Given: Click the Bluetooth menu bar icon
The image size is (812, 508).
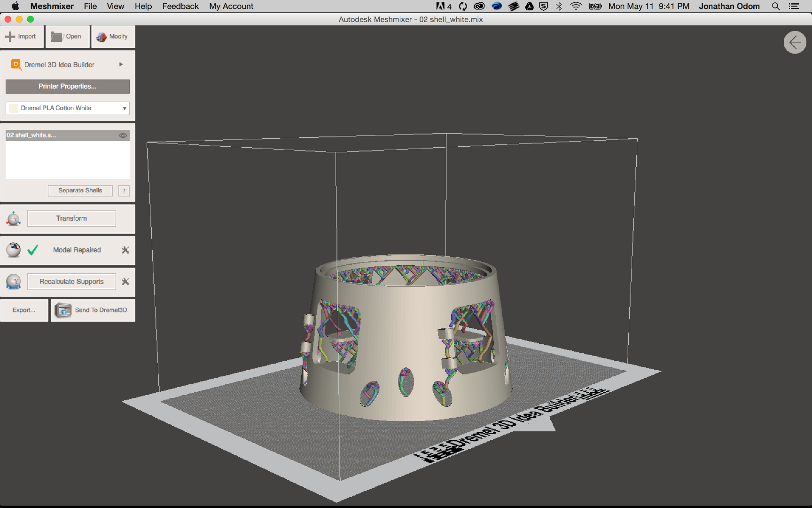Looking at the screenshot, I should coord(559,6).
